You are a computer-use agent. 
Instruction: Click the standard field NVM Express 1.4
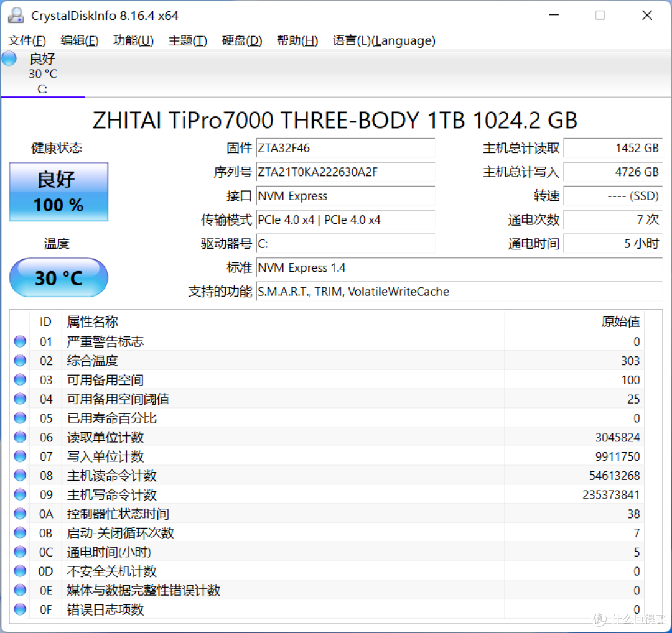click(x=459, y=268)
